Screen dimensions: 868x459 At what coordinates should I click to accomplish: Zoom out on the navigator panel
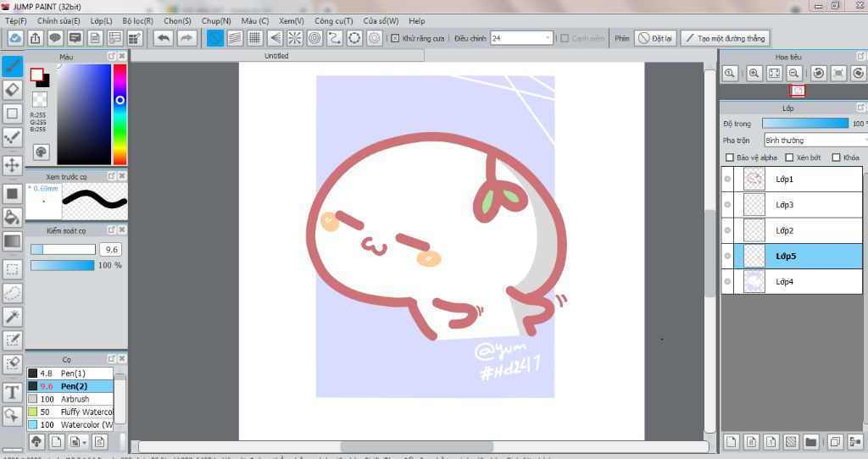(793, 73)
